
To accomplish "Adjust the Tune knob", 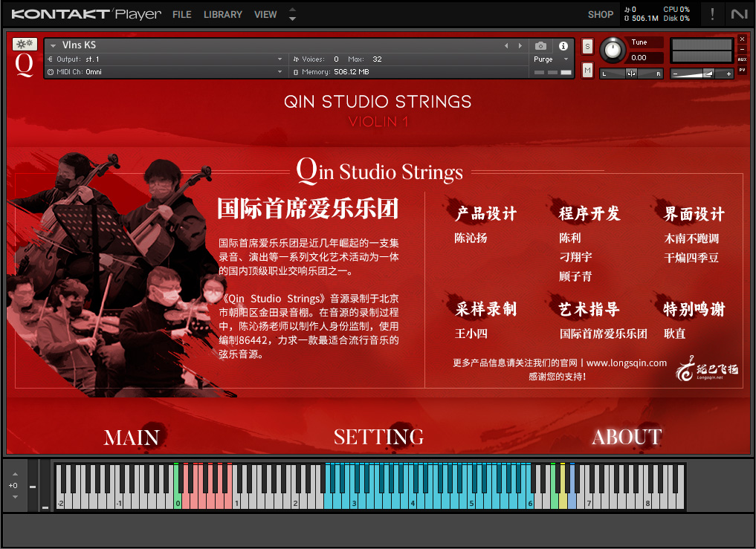I will (x=613, y=50).
